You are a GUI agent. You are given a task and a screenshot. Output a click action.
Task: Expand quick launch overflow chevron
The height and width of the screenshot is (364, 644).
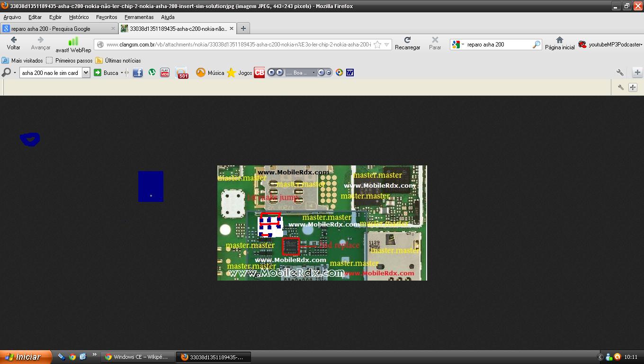coord(94,355)
